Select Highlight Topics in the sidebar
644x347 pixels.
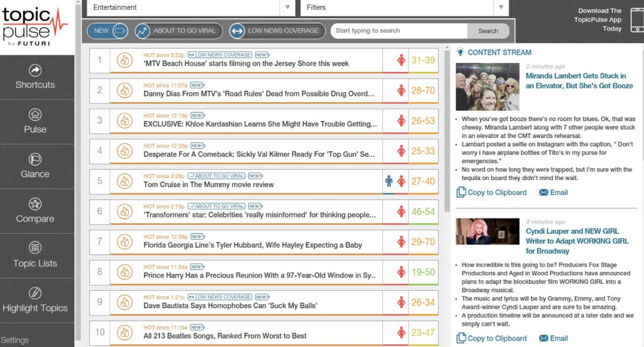(x=35, y=301)
